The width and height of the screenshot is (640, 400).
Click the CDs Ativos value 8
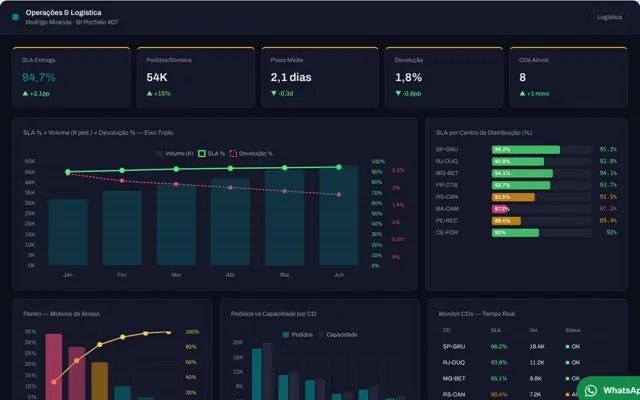pyautogui.click(x=523, y=77)
